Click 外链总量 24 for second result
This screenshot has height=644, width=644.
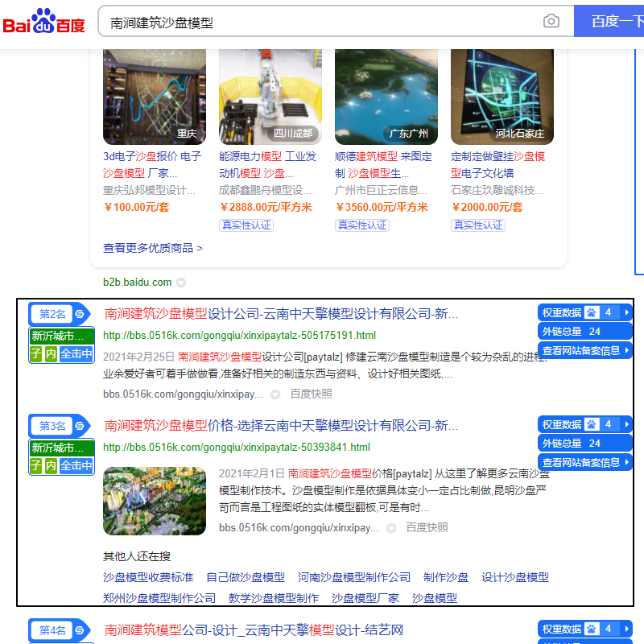coord(584,332)
